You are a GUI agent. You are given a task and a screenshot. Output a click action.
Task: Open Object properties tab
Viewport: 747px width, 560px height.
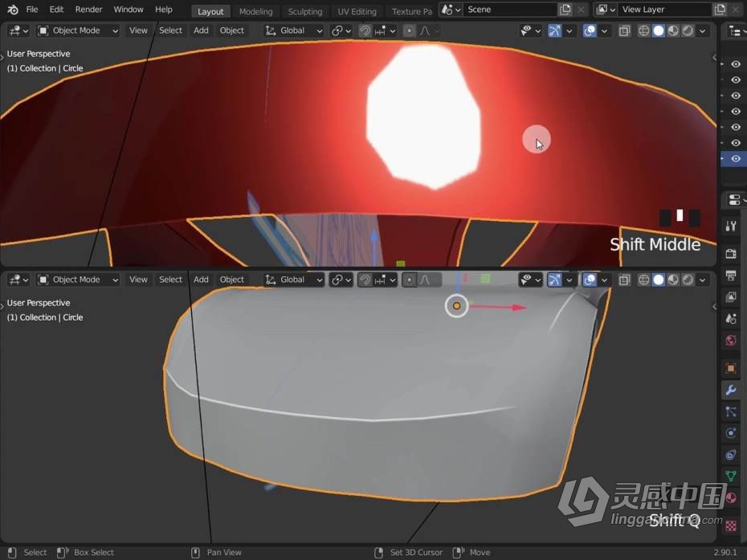pyautogui.click(x=731, y=369)
